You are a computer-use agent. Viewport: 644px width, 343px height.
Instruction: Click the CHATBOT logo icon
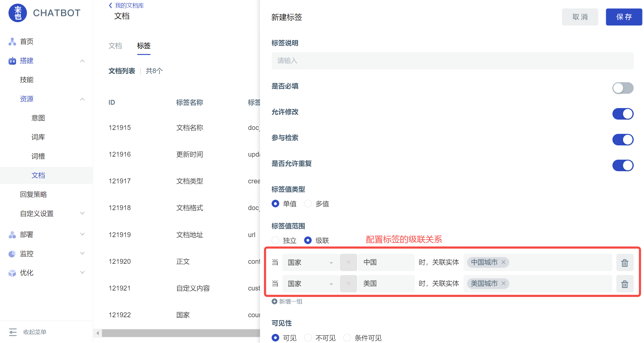tap(18, 13)
